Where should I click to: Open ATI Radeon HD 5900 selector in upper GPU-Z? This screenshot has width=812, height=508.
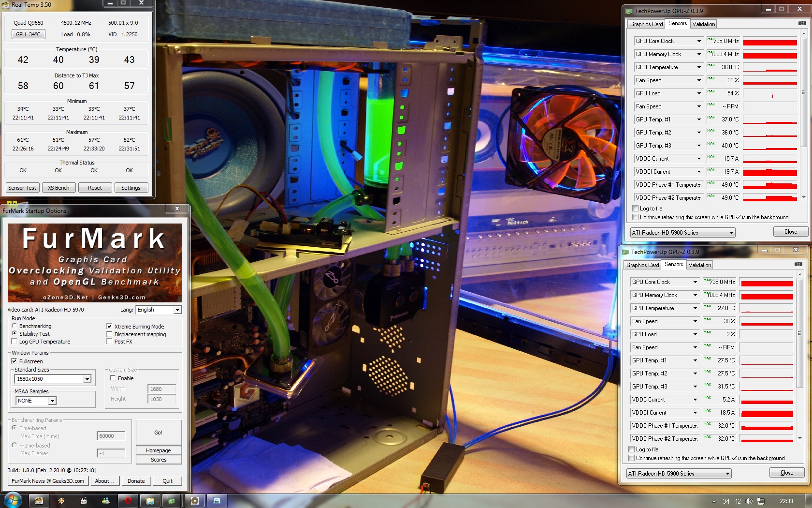682,233
